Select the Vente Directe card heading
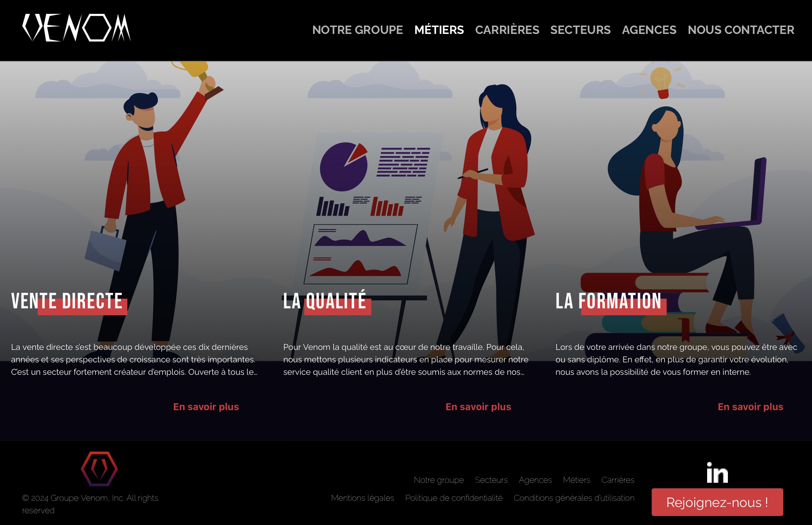 (67, 301)
